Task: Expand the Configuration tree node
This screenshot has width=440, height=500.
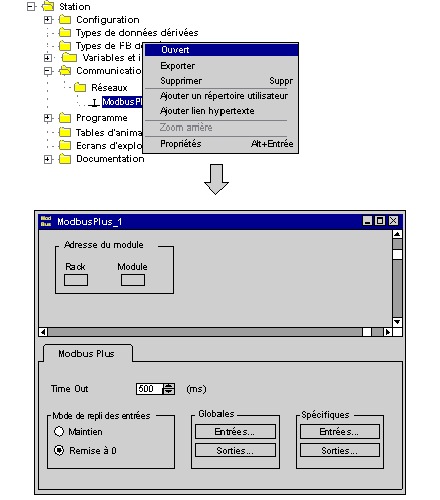Action: (x=48, y=20)
